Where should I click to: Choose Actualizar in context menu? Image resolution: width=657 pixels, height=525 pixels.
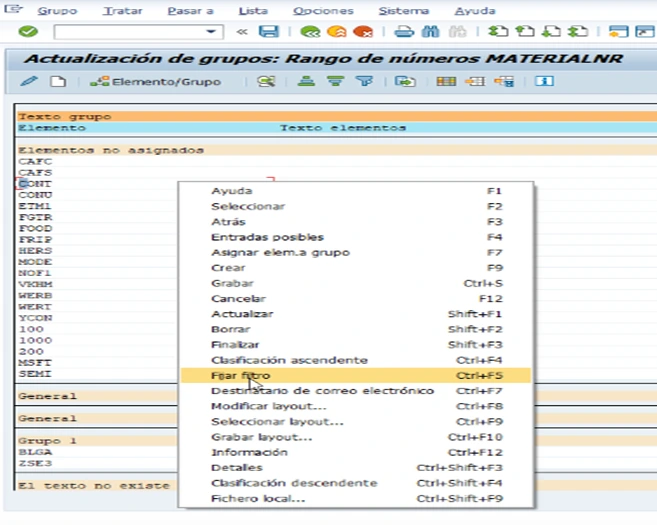coord(356,314)
